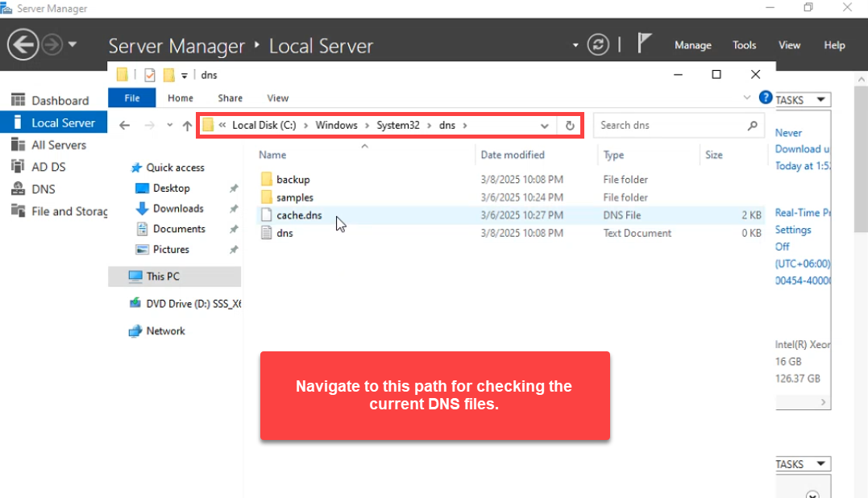This screenshot has height=498, width=868.
Task: Click Server Manager forward arrow button
Action: tap(52, 45)
